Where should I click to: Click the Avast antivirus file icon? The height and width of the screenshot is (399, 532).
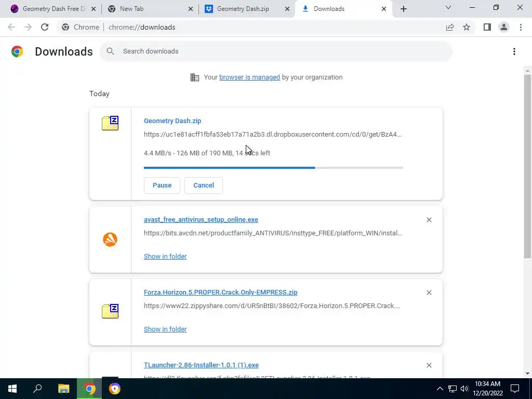pos(110,239)
